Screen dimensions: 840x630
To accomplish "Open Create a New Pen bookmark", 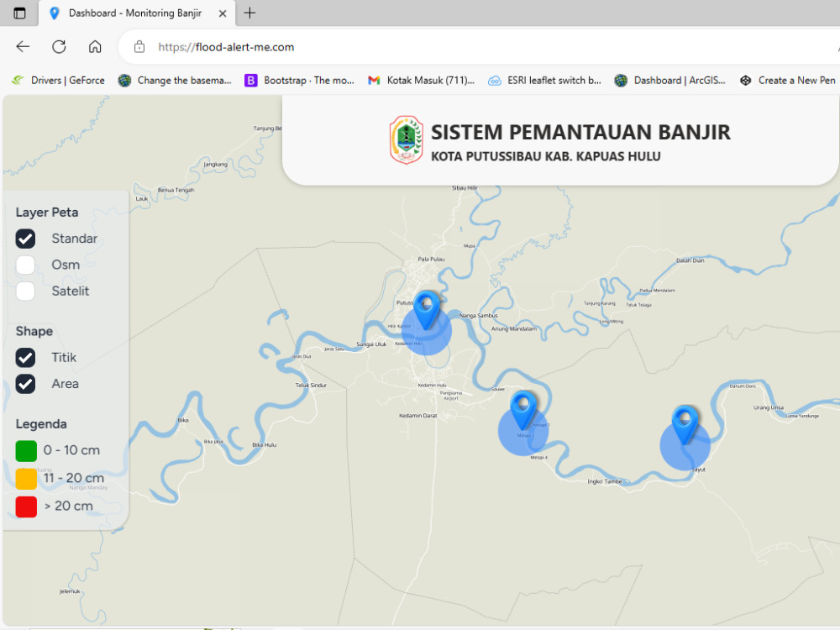I will point(788,81).
